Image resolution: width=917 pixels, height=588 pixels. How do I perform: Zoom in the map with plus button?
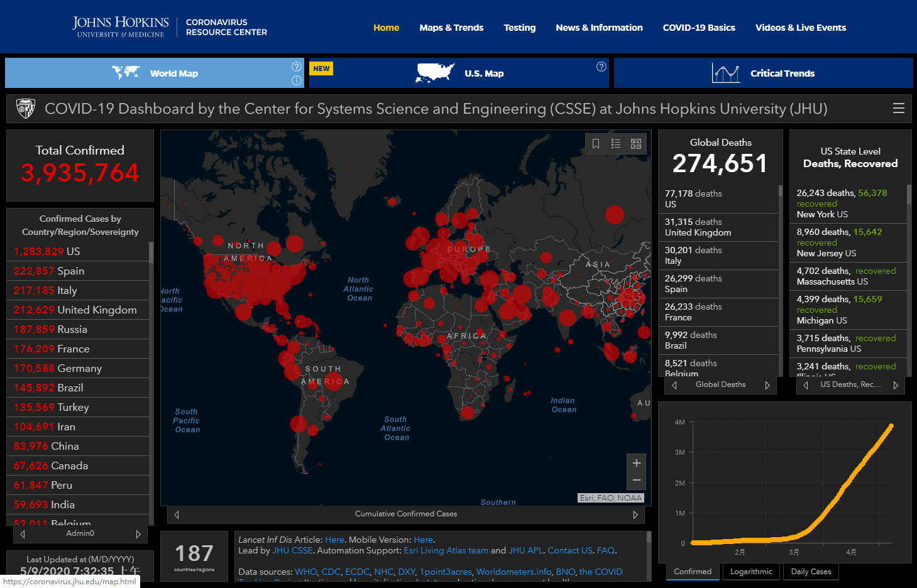click(x=637, y=463)
